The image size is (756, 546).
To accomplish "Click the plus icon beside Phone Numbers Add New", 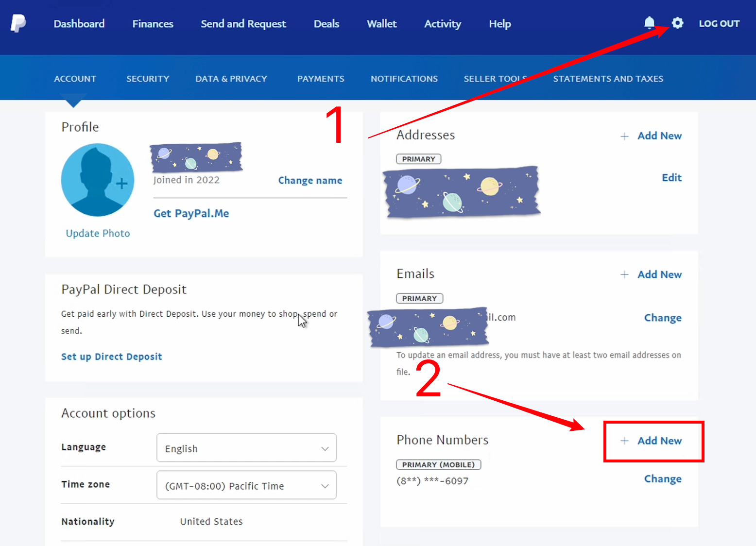I will pyautogui.click(x=624, y=441).
